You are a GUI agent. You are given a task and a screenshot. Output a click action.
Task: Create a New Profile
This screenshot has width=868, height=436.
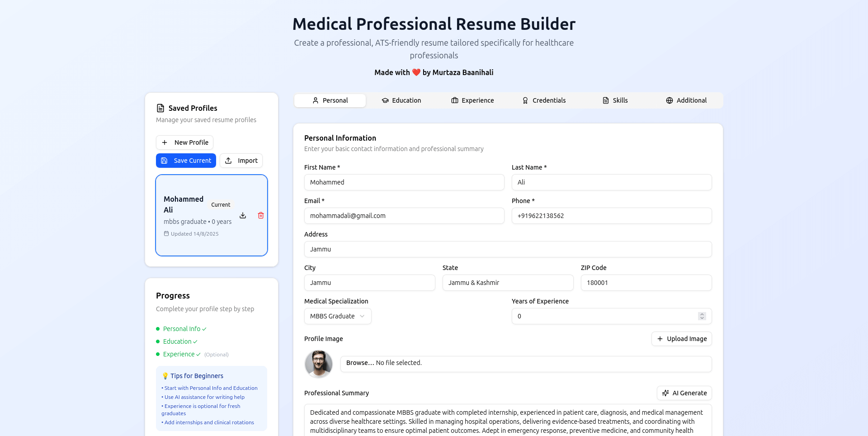point(184,142)
